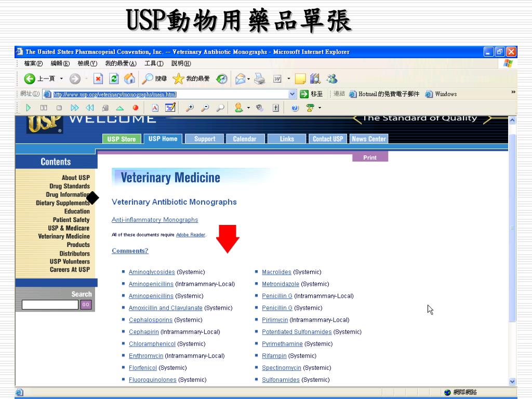Open the Messenger people icon

[332, 79]
